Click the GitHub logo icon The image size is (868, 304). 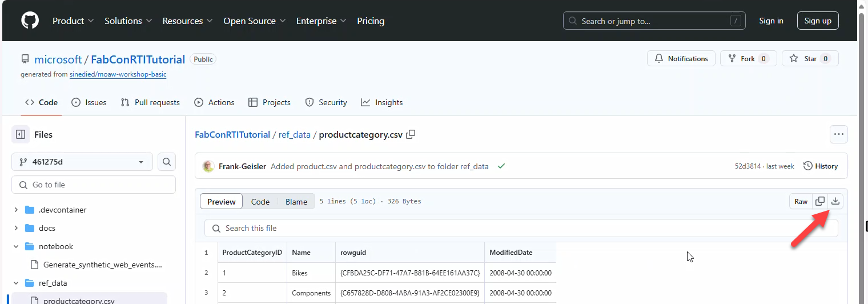(30, 21)
